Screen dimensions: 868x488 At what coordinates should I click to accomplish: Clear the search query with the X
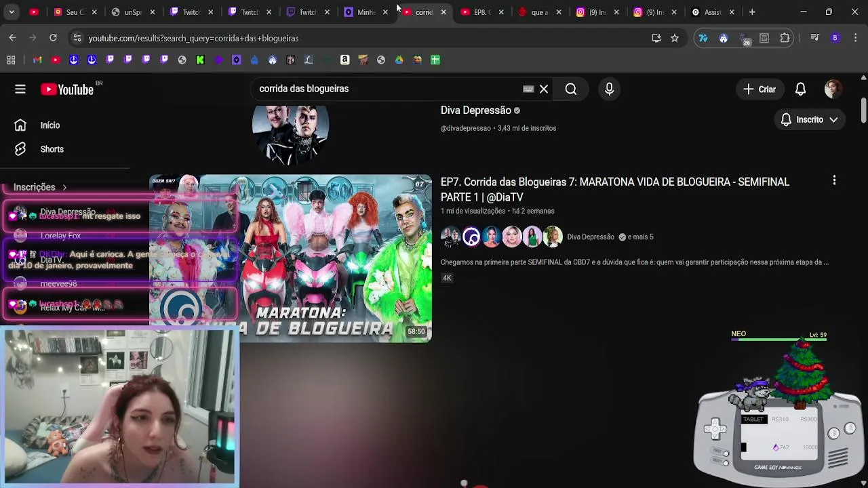[544, 89]
